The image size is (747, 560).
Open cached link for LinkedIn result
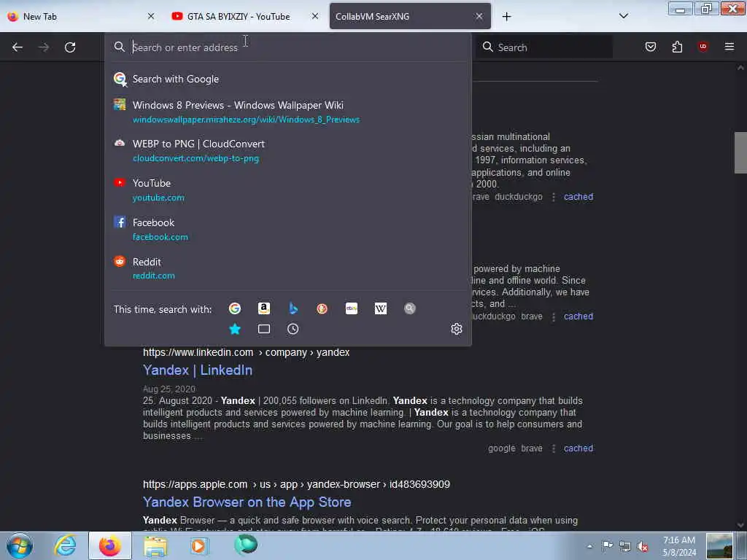click(x=578, y=448)
